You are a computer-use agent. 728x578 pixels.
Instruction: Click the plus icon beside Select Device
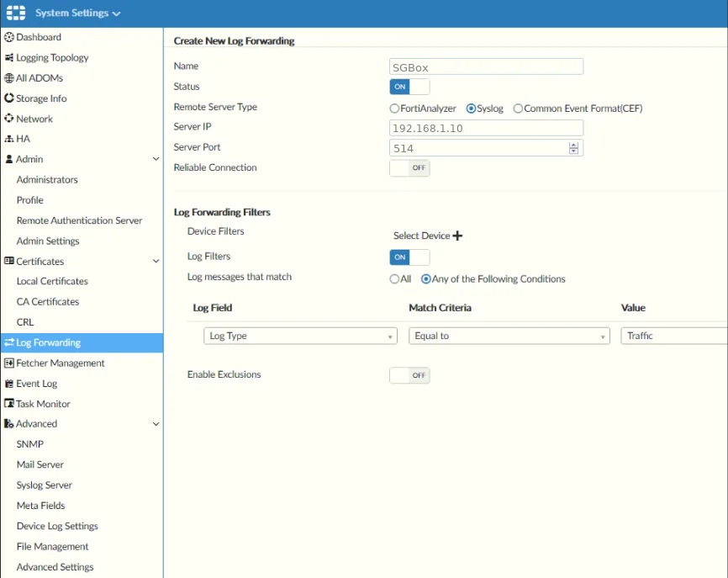tap(457, 236)
